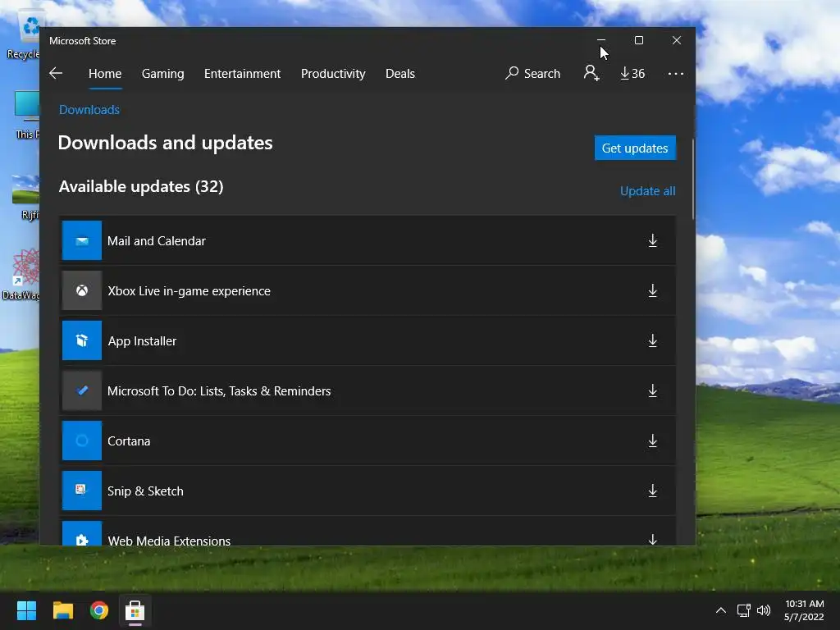
Task: Download the Xbox Live in-game experience update
Action: pos(652,291)
